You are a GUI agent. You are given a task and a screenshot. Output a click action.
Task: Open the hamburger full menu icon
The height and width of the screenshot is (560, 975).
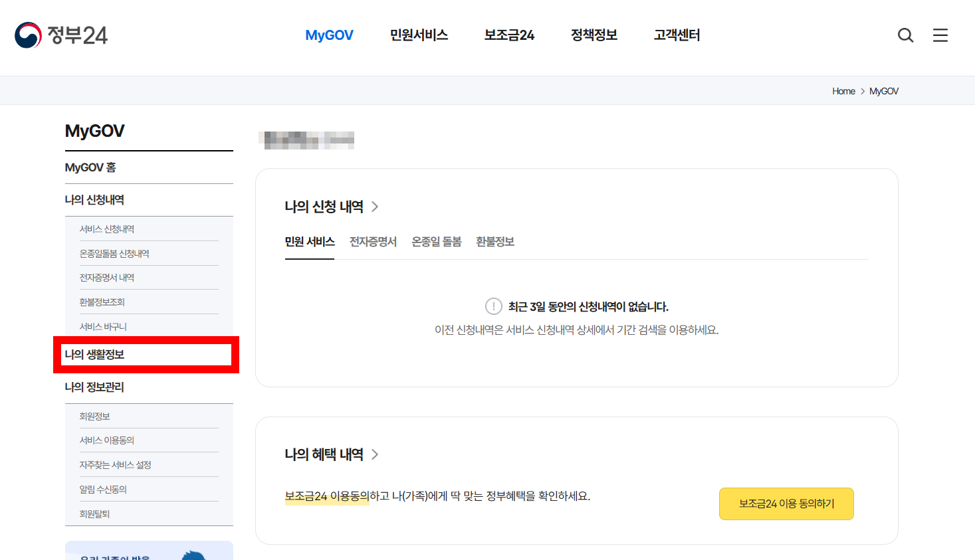940,35
